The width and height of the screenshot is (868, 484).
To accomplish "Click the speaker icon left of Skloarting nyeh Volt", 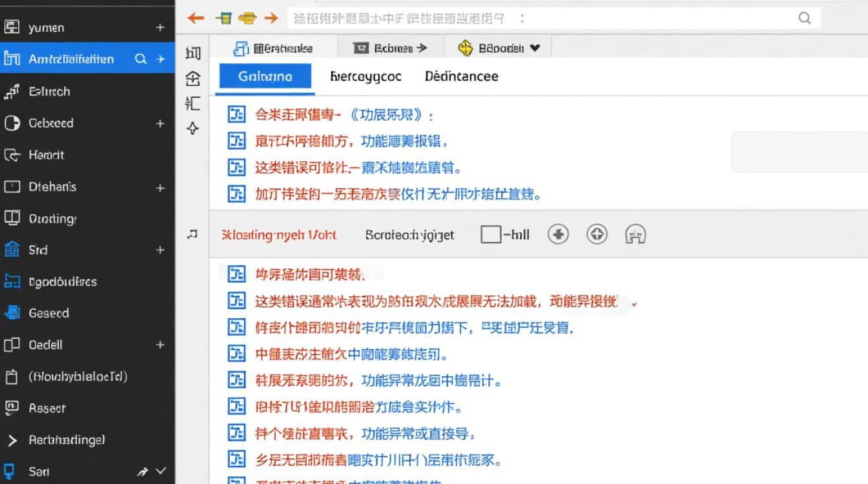I will pos(191,234).
